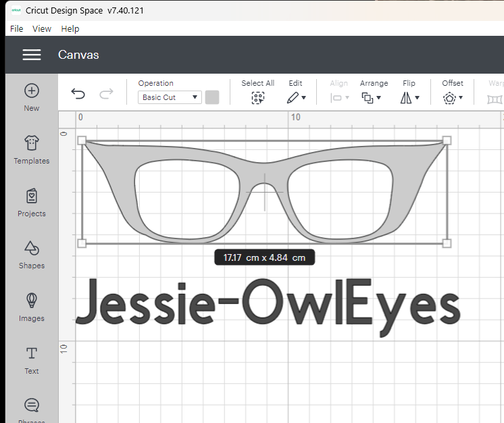The image size is (504, 423).
Task: Open the Flip dropdown
Action: click(409, 97)
